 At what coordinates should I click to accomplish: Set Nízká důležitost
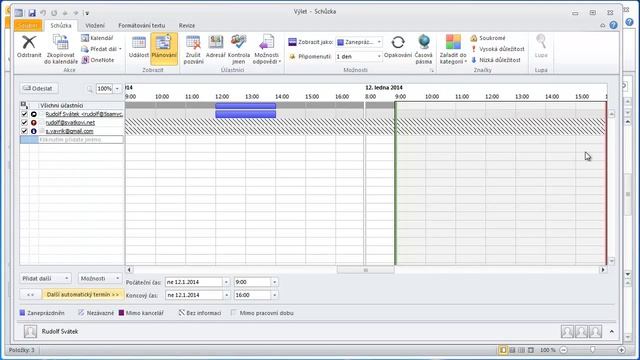pyautogui.click(x=496, y=60)
